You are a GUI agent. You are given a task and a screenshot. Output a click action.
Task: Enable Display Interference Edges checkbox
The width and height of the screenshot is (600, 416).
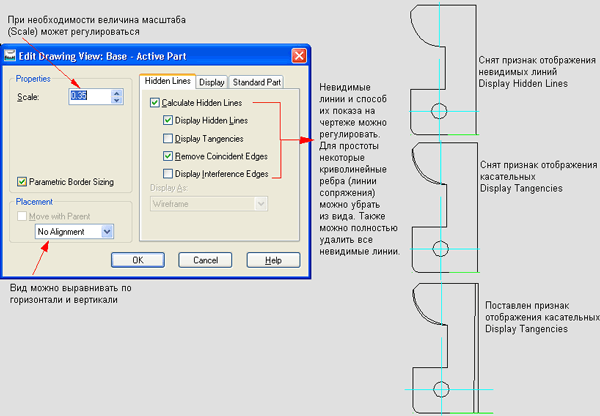(x=168, y=174)
